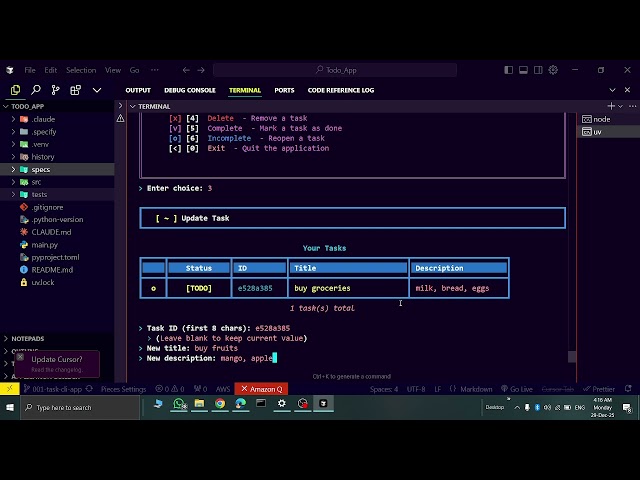Go forward with the navigation arrow
Image resolution: width=640 pixels, height=480 pixels.
[201, 70]
